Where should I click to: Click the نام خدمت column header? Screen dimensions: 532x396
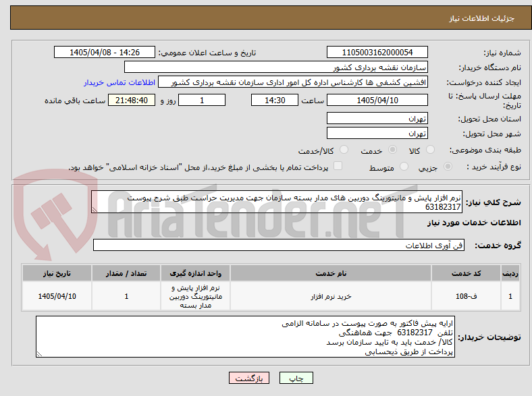click(x=331, y=273)
